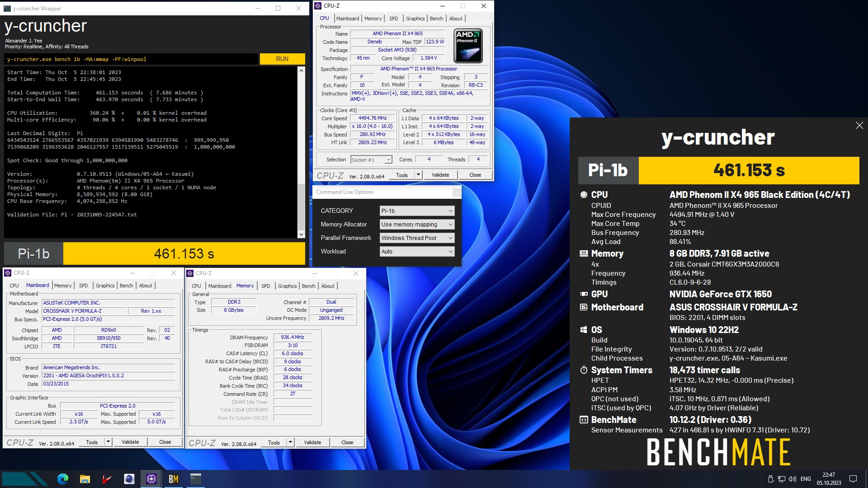Click the AMD Phenom II logo in CPU-Z
This screenshot has height=488, width=868.
coord(468,46)
